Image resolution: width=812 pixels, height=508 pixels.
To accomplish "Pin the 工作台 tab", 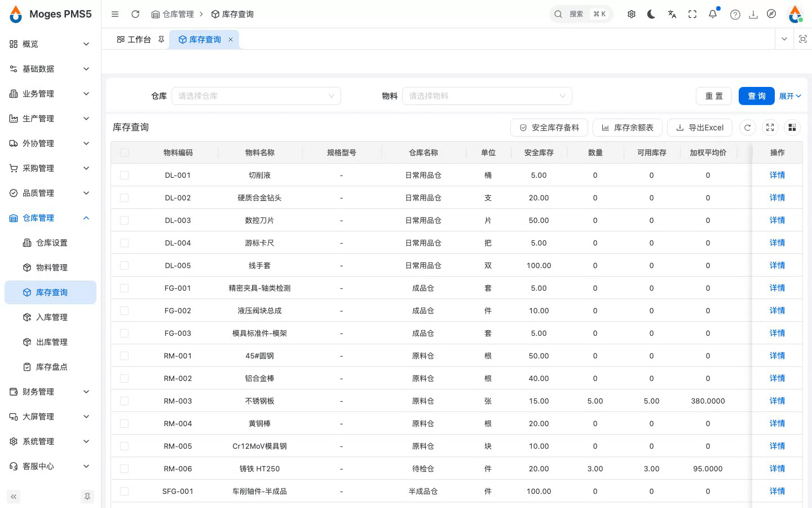I will (x=161, y=40).
